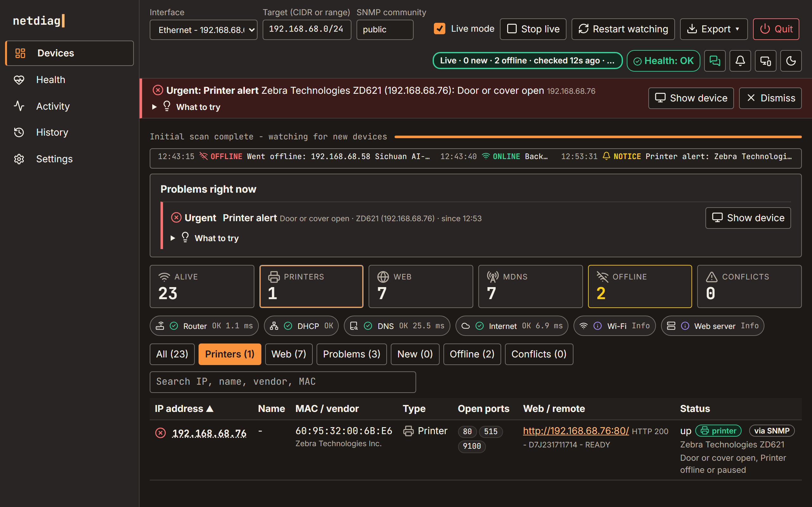This screenshot has width=812, height=507.
Task: Click the Search IP, name, vendor field
Action: pyautogui.click(x=283, y=382)
